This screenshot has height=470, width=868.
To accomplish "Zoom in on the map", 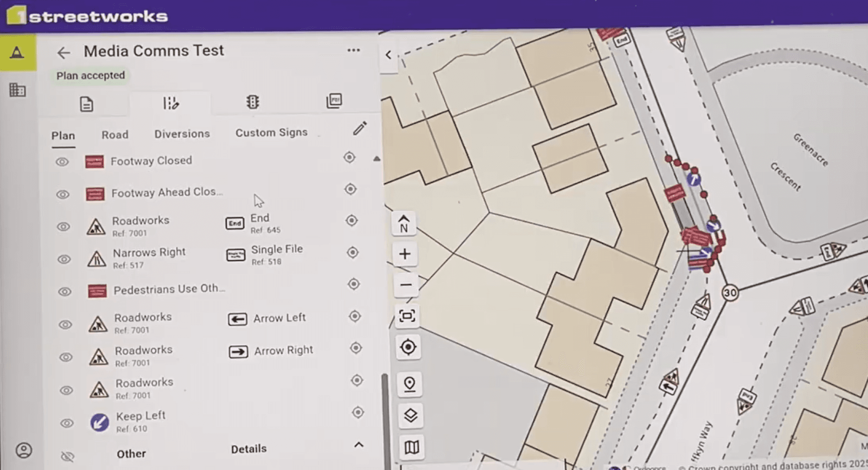I will tap(405, 254).
